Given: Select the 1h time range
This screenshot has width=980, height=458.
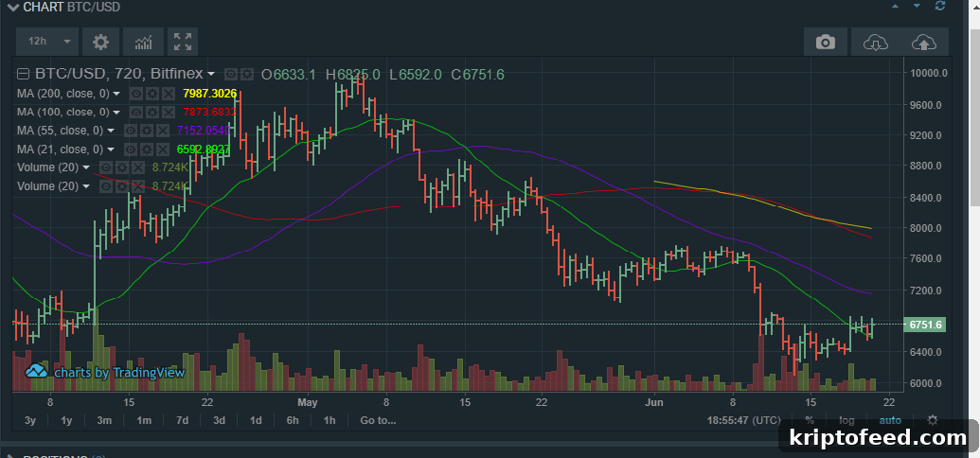Looking at the screenshot, I should tap(330, 420).
